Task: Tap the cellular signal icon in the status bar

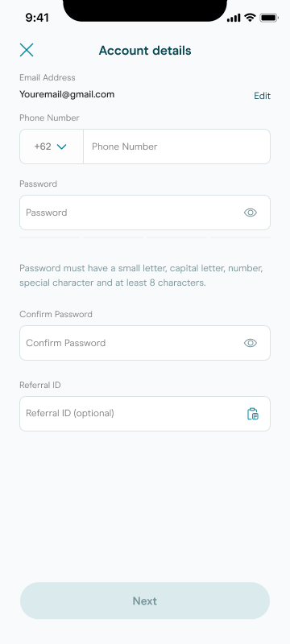Action: click(x=234, y=18)
